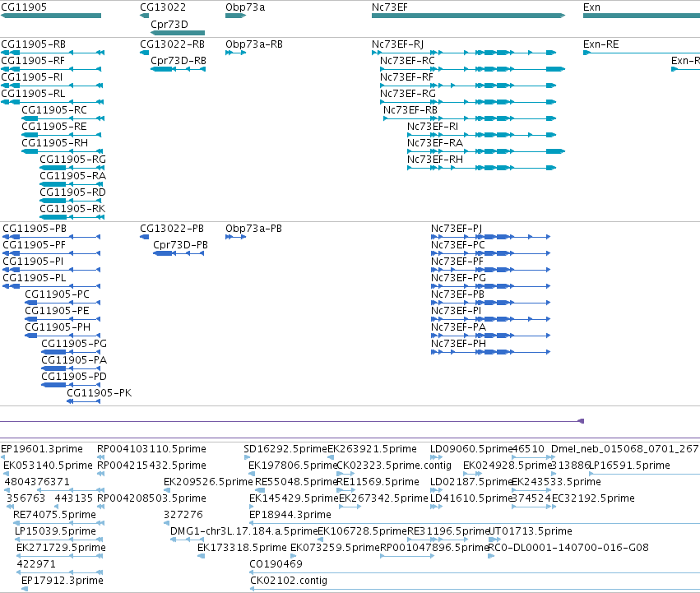Select transcript Nc73EF-RI
Screen dimensions: 700x593
[482, 135]
